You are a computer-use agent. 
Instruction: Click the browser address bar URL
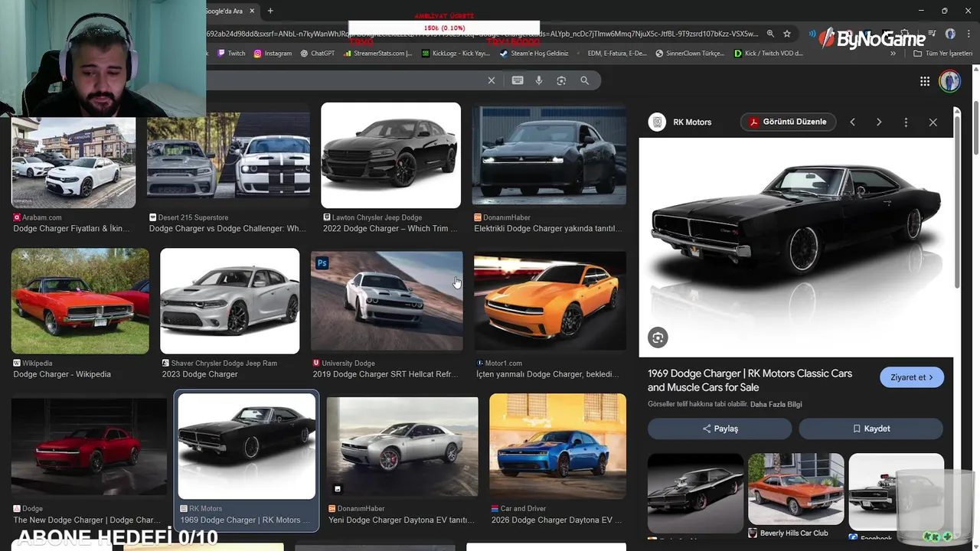click(x=482, y=34)
